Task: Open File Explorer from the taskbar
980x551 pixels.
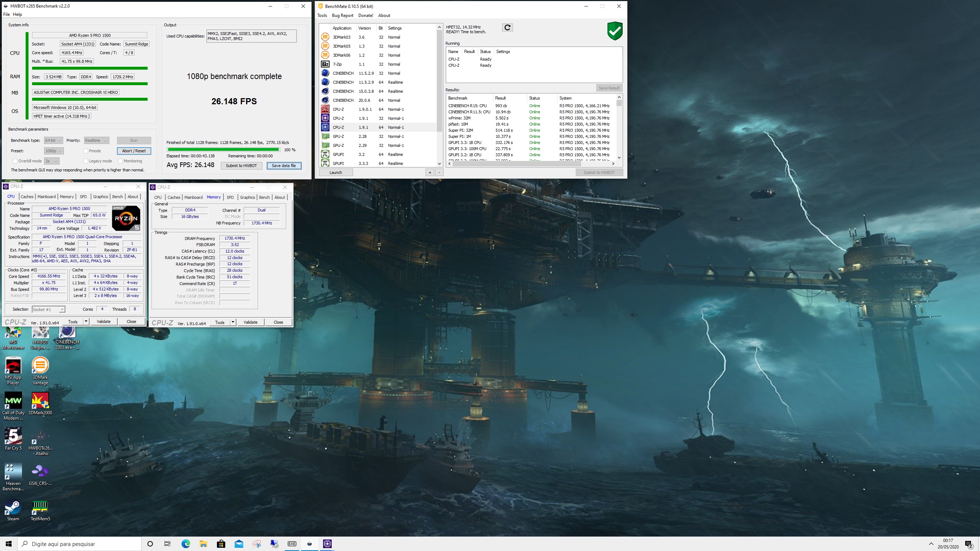Action: pyautogui.click(x=203, y=544)
